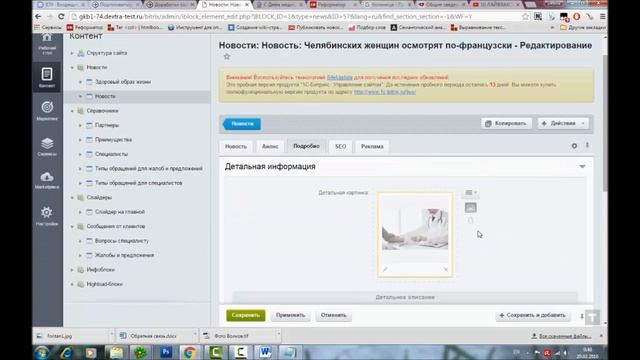
Task: Click the page vertical scrollbar
Action: pos(605,122)
